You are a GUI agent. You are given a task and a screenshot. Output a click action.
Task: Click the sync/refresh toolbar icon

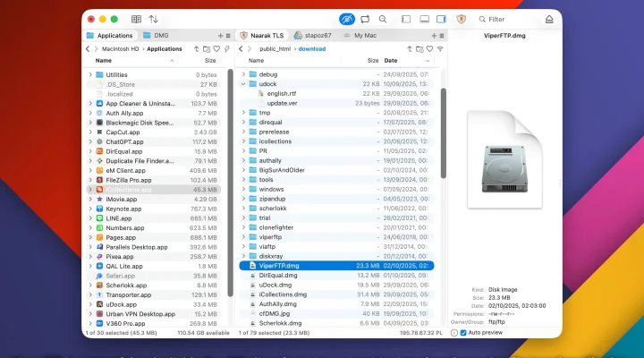click(x=365, y=20)
